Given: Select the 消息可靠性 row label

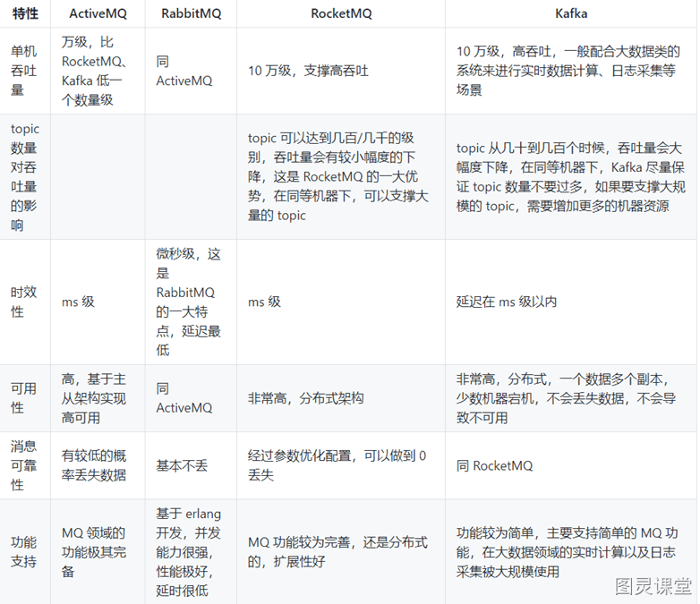Looking at the screenshot, I should (25, 465).
